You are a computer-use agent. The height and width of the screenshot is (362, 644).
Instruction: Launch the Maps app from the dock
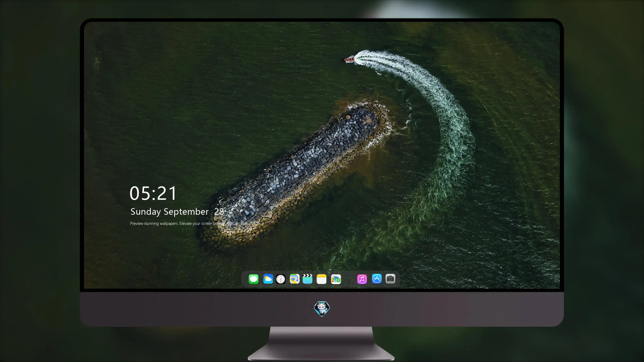(294, 279)
